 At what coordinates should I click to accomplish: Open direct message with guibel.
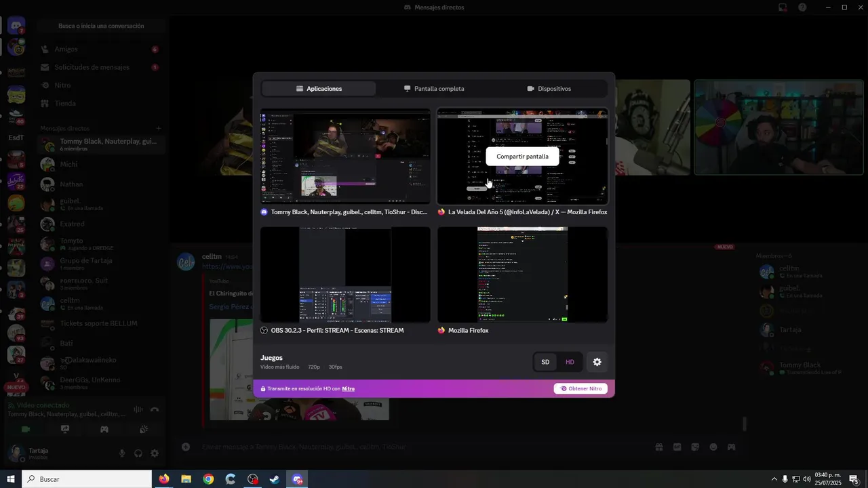pyautogui.click(x=100, y=204)
